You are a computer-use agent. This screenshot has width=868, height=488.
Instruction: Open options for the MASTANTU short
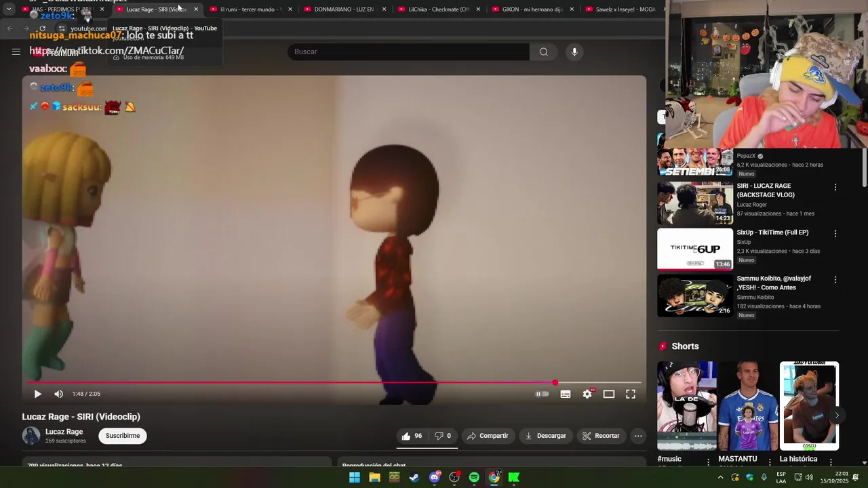pyautogui.click(x=769, y=462)
